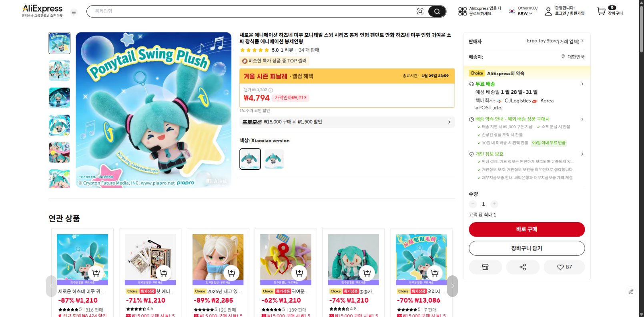Click the 프로모션 coupon row
The height and width of the screenshot is (317, 644).
coord(346,122)
